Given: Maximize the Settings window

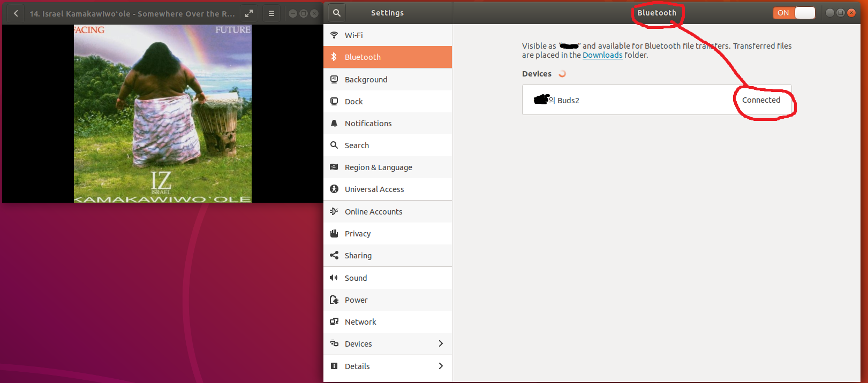Looking at the screenshot, I should coord(841,13).
